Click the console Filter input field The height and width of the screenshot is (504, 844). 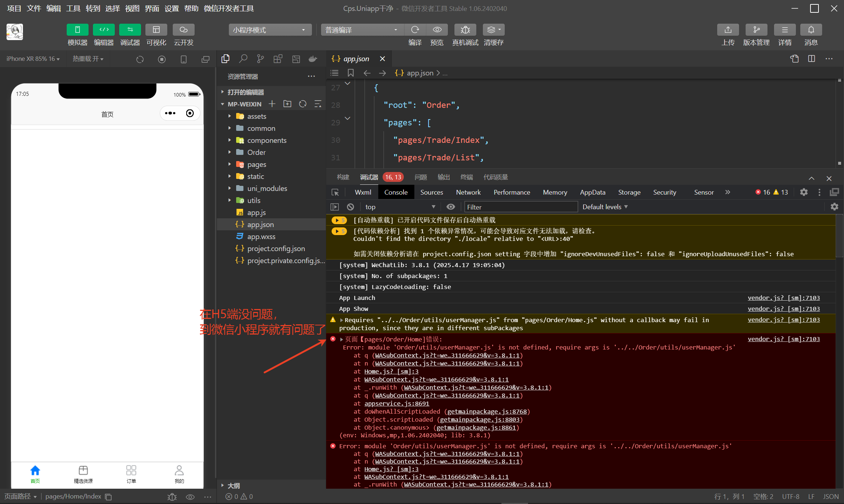coord(520,207)
